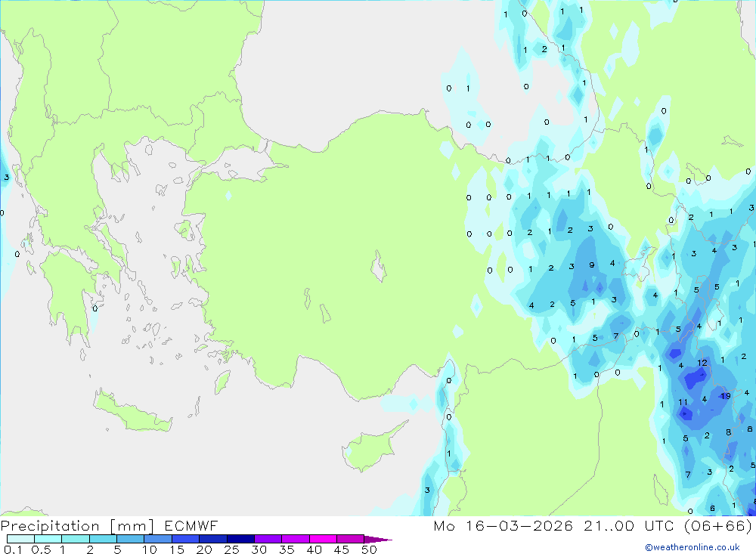Click the '(06+66)' forecast run label

719,525
